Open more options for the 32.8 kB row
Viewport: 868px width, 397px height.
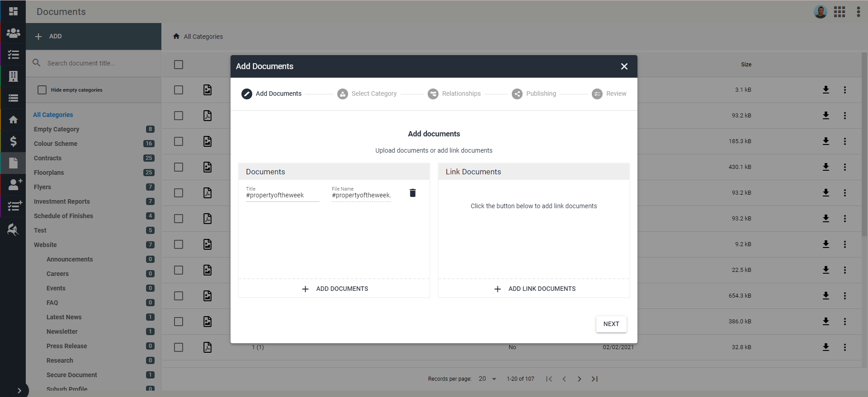coord(845,347)
